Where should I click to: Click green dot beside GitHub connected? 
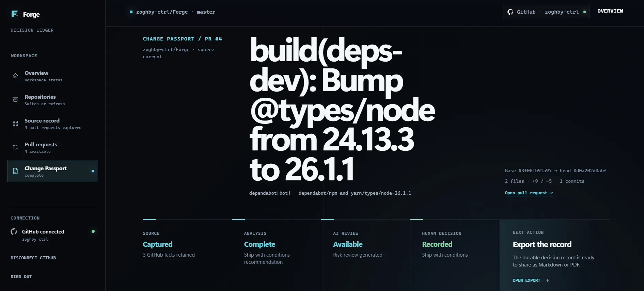(93, 231)
